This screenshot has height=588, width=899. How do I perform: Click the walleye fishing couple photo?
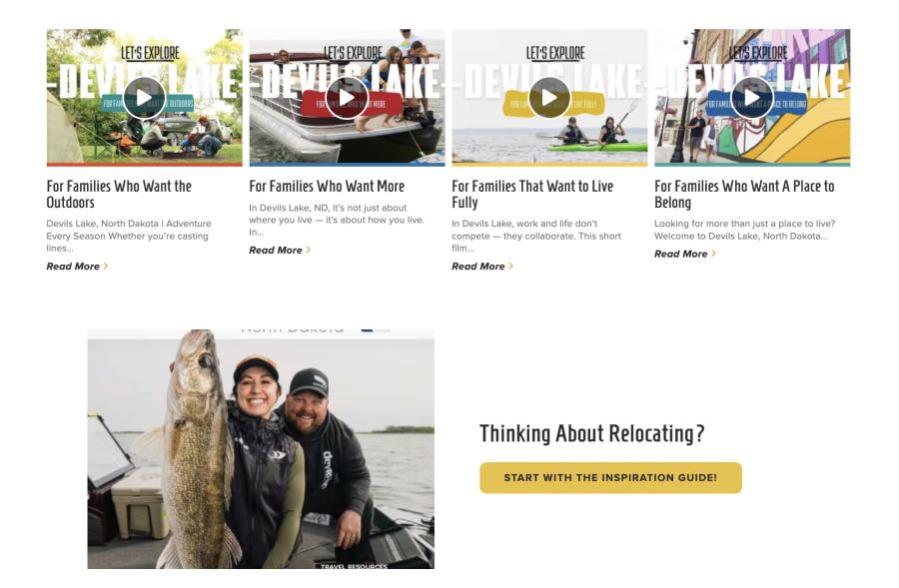coord(261,449)
